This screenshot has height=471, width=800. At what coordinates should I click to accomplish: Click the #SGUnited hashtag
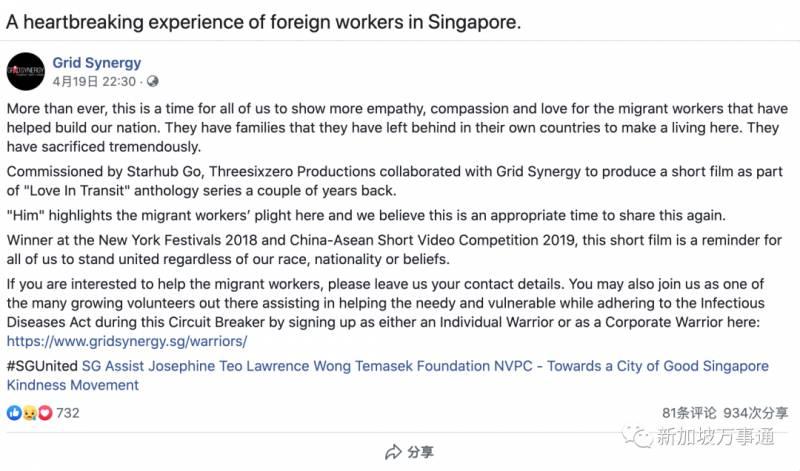pos(41,366)
